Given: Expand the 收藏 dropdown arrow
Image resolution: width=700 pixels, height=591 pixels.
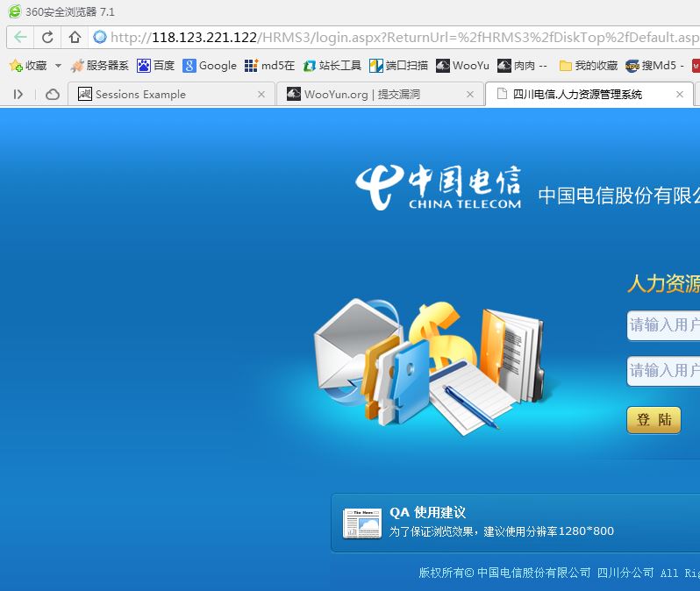Looking at the screenshot, I should point(58,66).
